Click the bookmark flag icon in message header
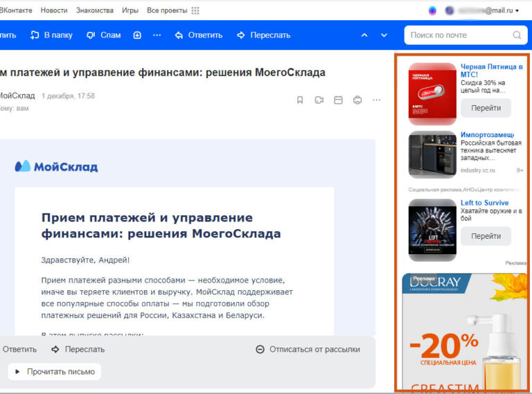The width and height of the screenshot is (532, 394). coord(300,100)
